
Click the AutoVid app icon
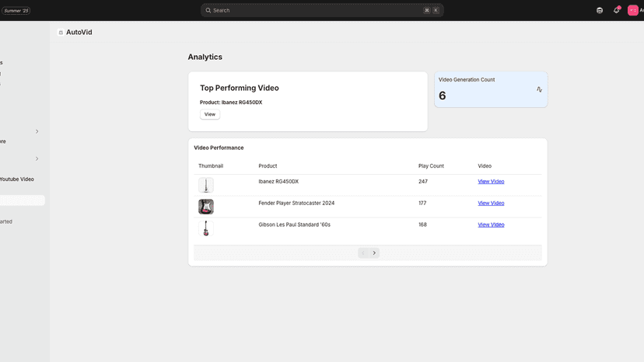pyautogui.click(x=61, y=33)
